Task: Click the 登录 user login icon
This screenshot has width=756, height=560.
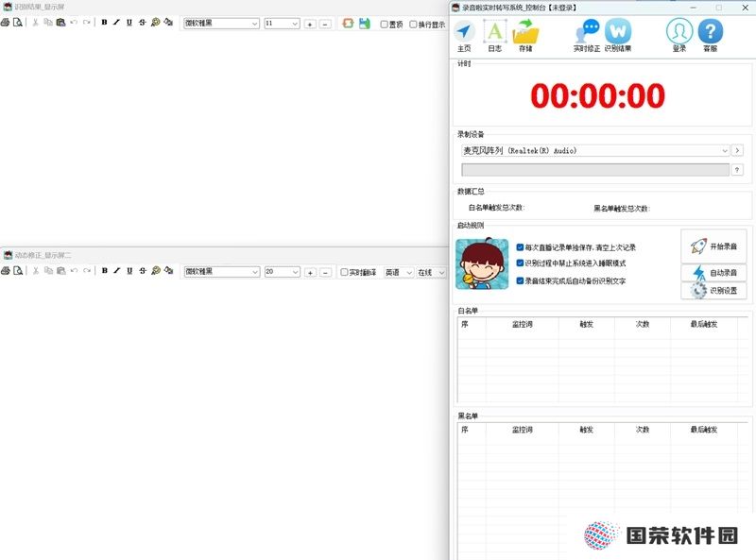Action: coord(679,35)
